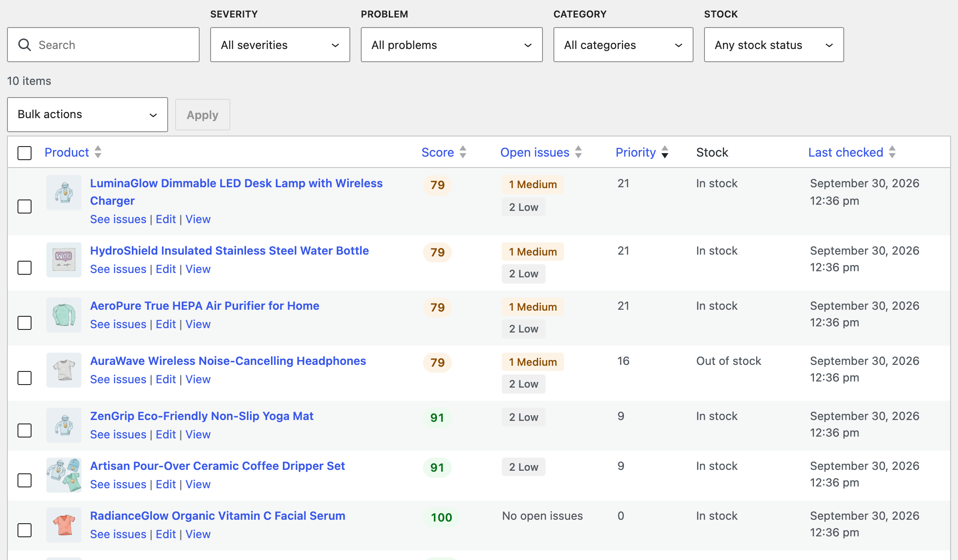Click the 100 score for RadianceGlow Serum
The height and width of the screenshot is (560, 958).
tap(441, 518)
